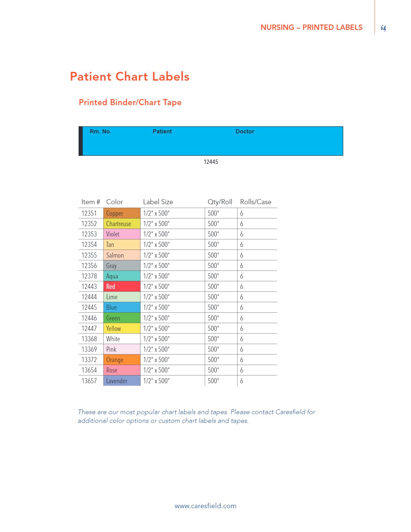Select the Chartreuse color cell

pos(122,224)
